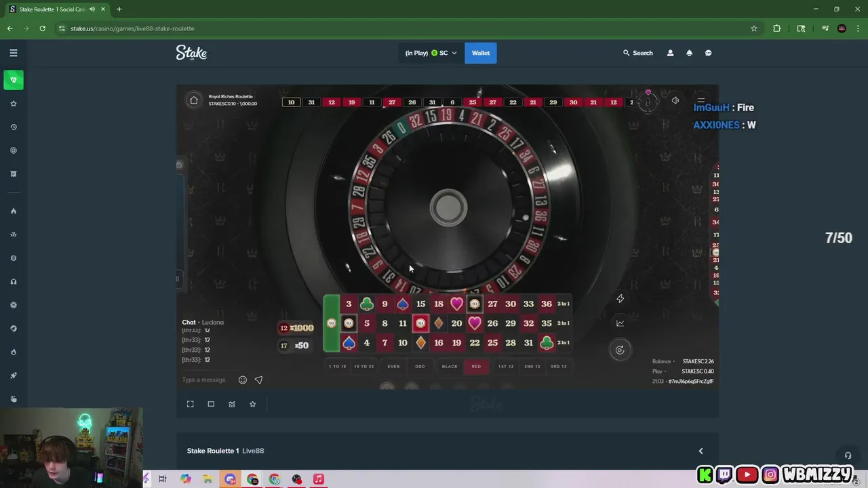868x488 pixels.
Task: Select the Stake Roulette 1 browser tab
Action: tap(58, 9)
